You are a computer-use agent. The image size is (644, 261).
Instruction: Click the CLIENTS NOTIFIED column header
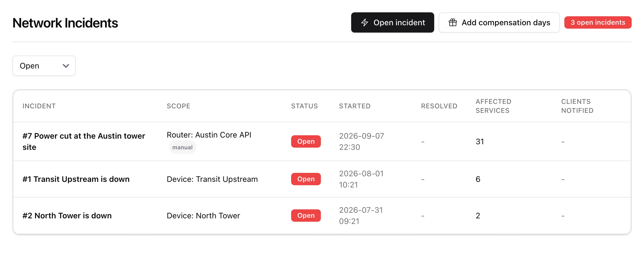tap(577, 106)
